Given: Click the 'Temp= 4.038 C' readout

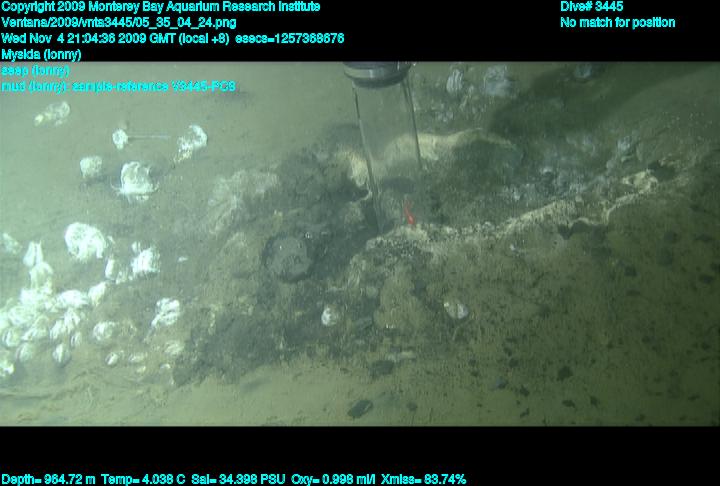Looking at the screenshot, I should click(x=143, y=480).
